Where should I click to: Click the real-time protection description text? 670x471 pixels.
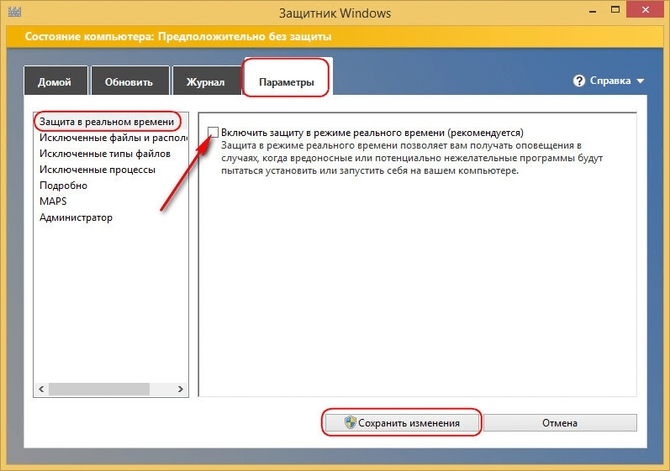pyautogui.click(x=412, y=158)
